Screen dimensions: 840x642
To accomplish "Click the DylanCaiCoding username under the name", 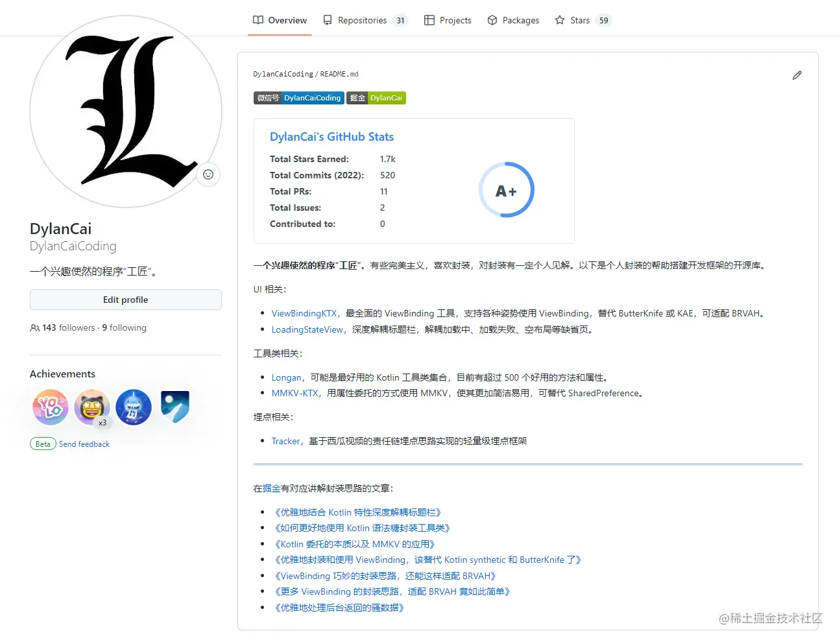I will (x=73, y=246).
